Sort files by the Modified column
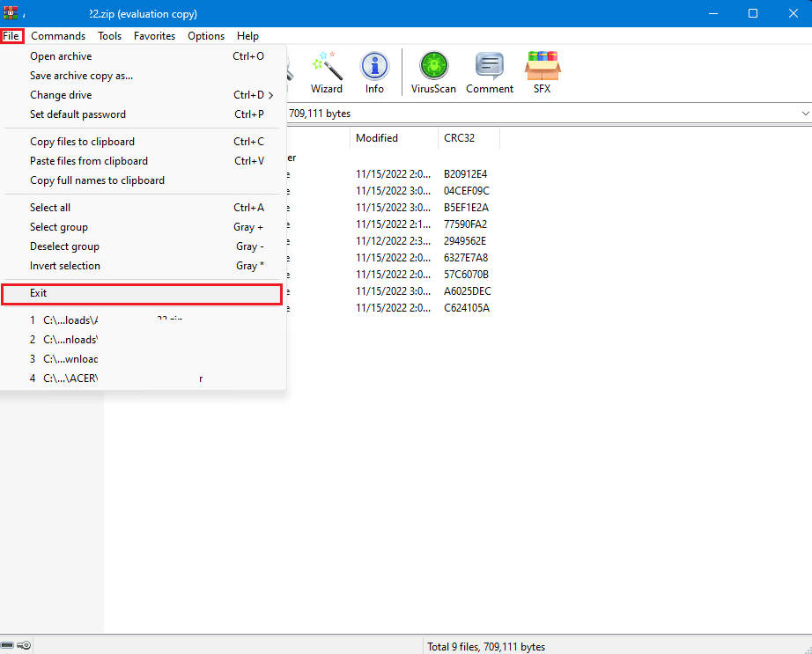 pos(378,137)
